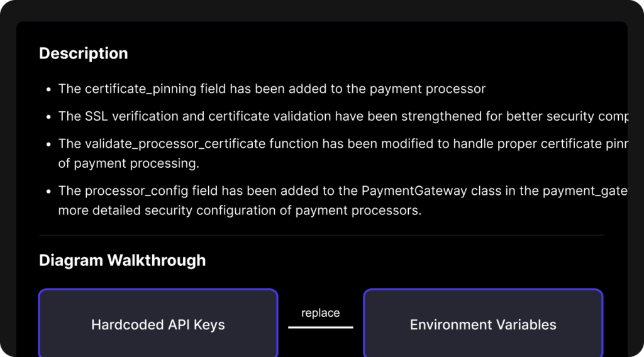The width and height of the screenshot is (644, 357).
Task: Click the line "more detailed security configuration"
Action: point(240,211)
